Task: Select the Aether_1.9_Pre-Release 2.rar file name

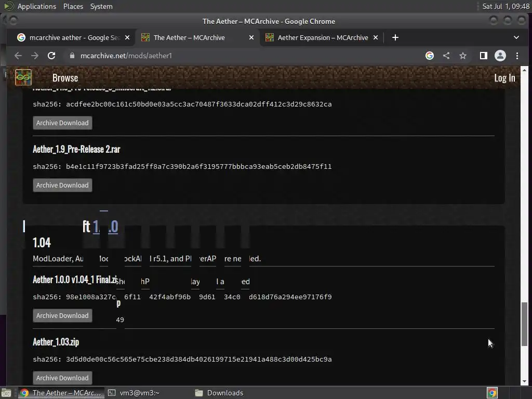Action: coord(76,149)
